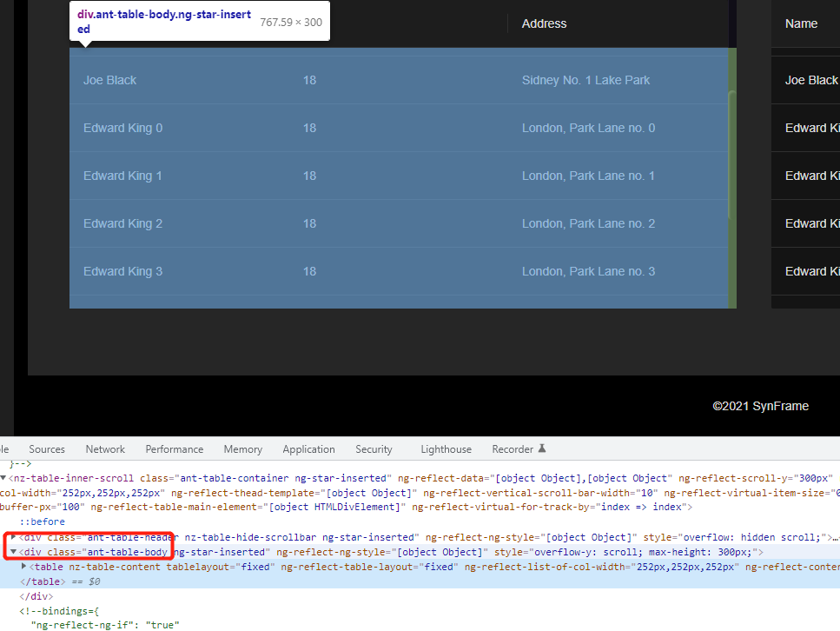This screenshot has width=840, height=631.
Task: Expand the nz-table-content table node
Action: [x=24, y=567]
